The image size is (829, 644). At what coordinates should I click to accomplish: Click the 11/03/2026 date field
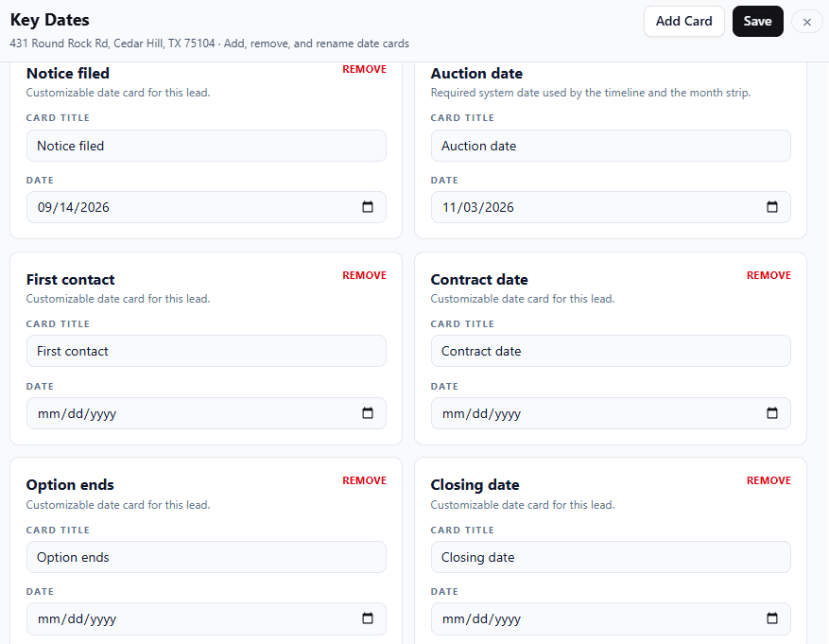pos(611,207)
